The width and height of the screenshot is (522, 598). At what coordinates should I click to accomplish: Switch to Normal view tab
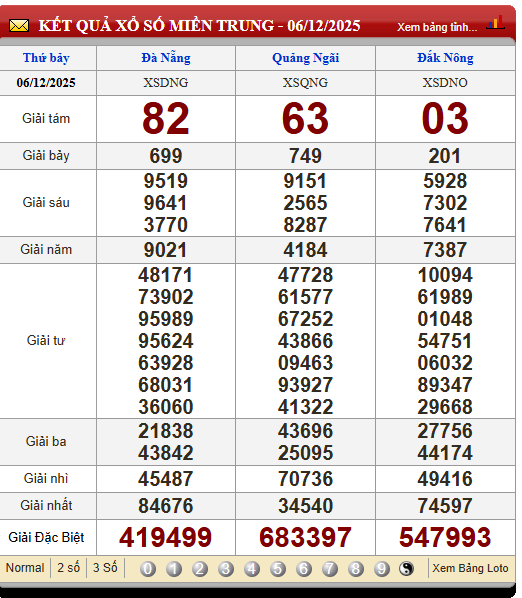25,568
